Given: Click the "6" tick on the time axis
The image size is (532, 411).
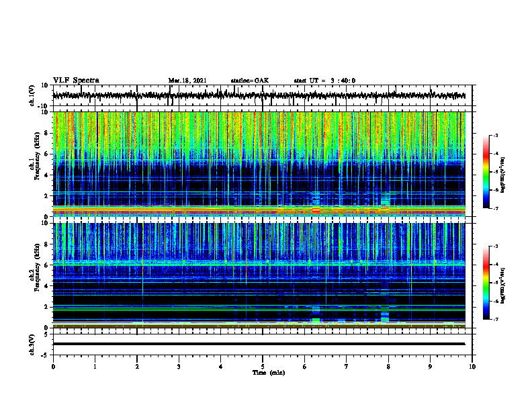Looking at the screenshot, I should [305, 367].
